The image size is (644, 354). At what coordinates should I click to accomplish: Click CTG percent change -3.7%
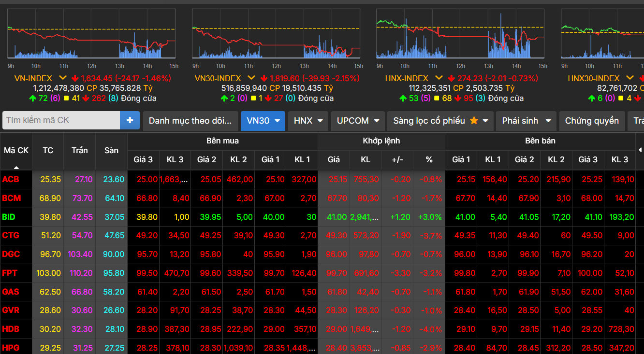click(432, 236)
